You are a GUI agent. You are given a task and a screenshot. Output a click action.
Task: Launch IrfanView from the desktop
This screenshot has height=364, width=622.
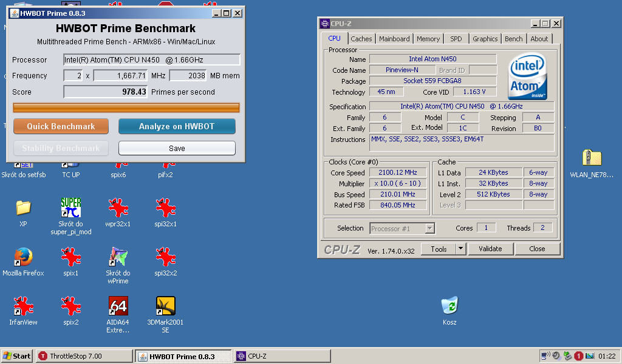[23, 306]
